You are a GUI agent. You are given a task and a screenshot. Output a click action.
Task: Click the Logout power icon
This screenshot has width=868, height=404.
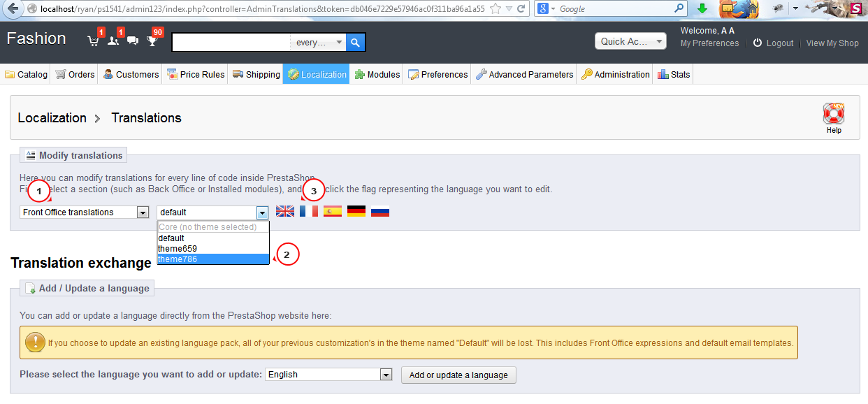758,43
